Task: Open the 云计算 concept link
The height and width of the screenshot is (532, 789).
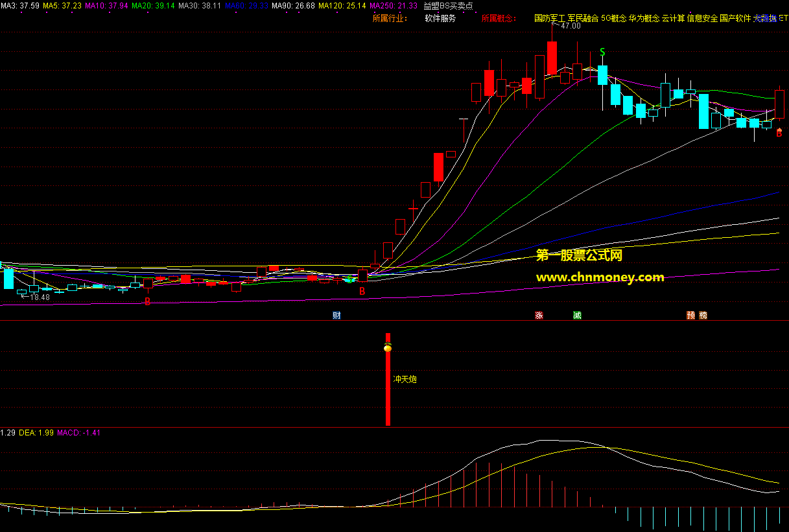Action: (673, 18)
